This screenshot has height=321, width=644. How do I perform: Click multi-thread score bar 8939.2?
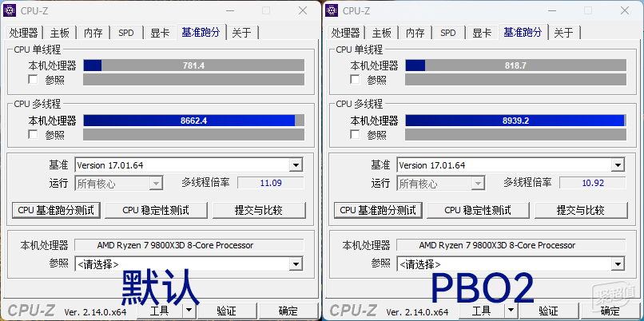516,121
